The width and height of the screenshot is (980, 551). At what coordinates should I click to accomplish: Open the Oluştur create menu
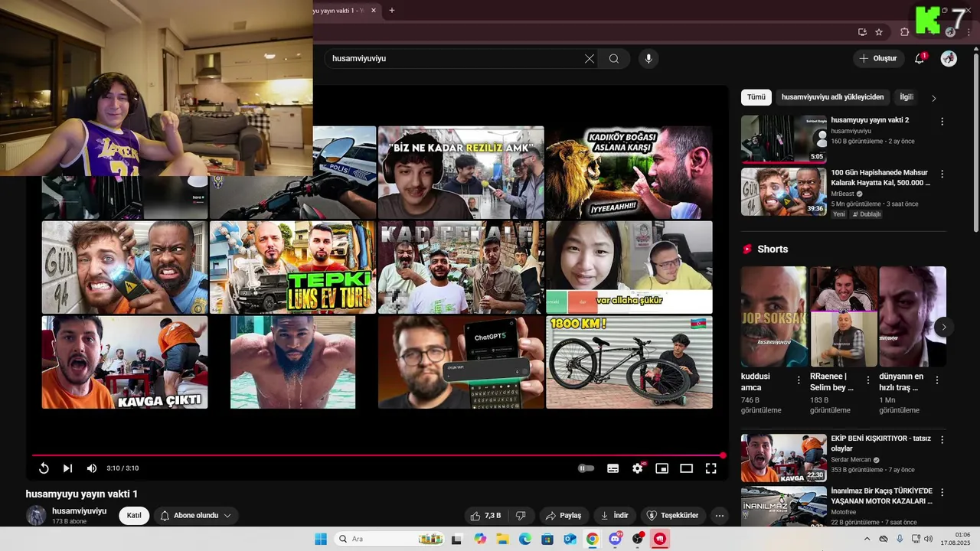pyautogui.click(x=877, y=58)
